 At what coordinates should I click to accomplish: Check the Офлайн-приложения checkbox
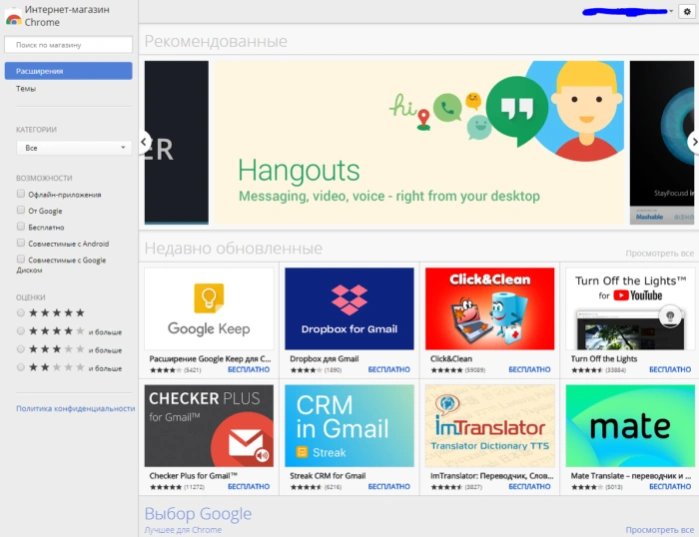(x=21, y=194)
